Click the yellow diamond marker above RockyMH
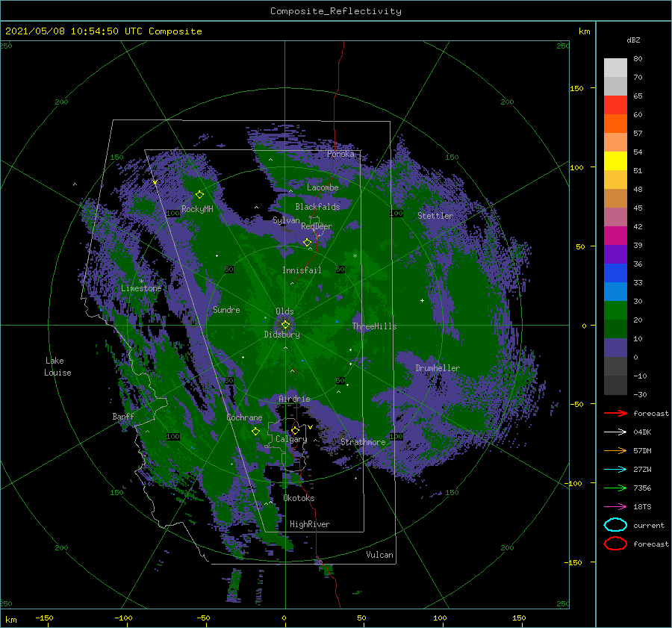Screen dimensions: 672x628 [199, 195]
